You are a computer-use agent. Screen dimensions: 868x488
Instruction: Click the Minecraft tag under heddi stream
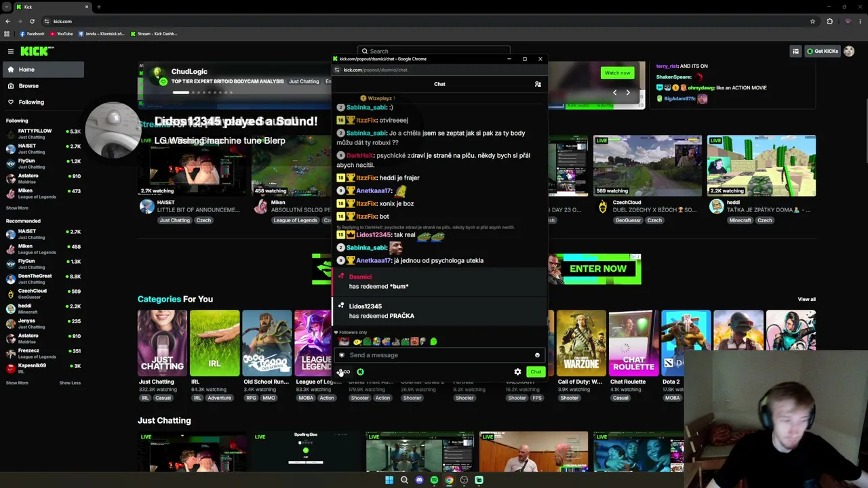pos(740,220)
